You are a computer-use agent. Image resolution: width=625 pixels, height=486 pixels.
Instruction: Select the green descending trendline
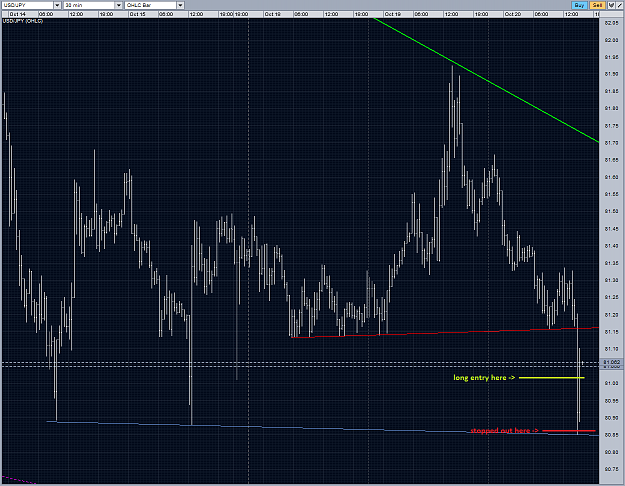click(486, 80)
